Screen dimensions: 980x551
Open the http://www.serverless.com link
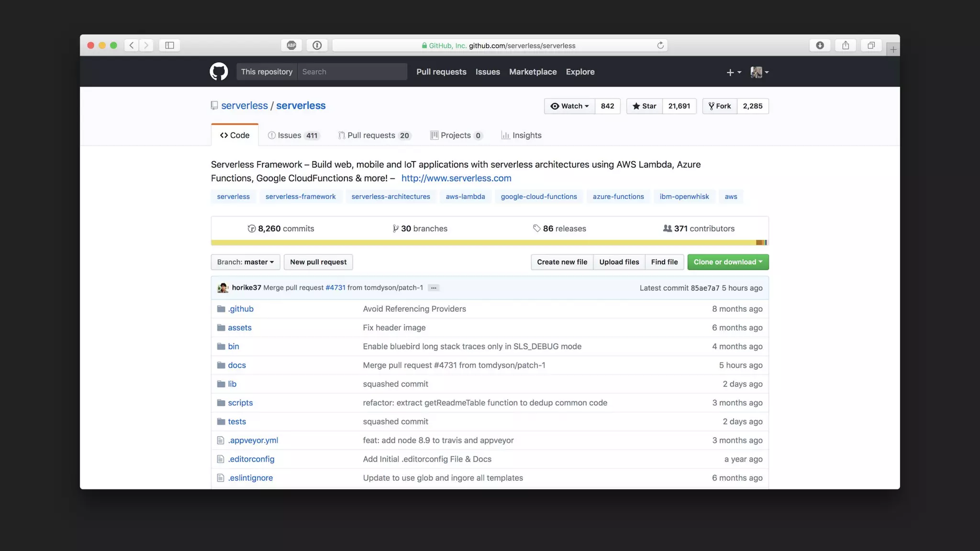point(456,178)
